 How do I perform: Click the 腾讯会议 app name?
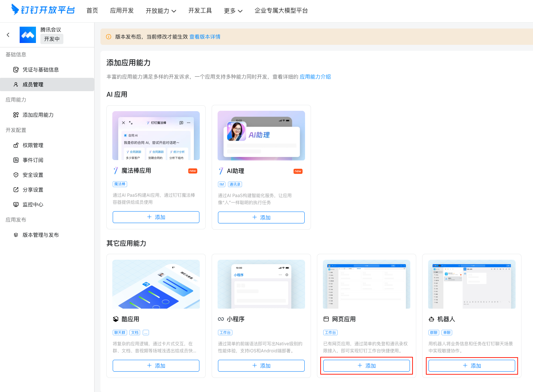(51, 30)
